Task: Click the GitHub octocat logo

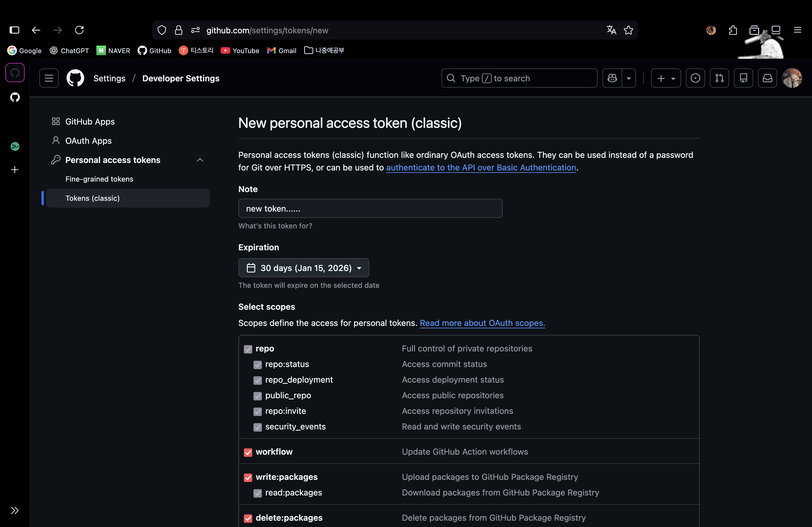Action: tap(75, 78)
